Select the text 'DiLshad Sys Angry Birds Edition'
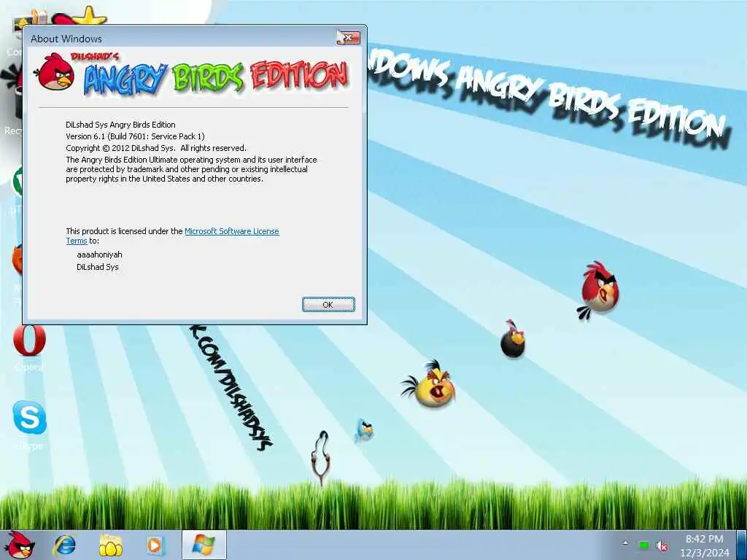Image resolution: width=747 pixels, height=560 pixels. pyautogui.click(x=120, y=125)
